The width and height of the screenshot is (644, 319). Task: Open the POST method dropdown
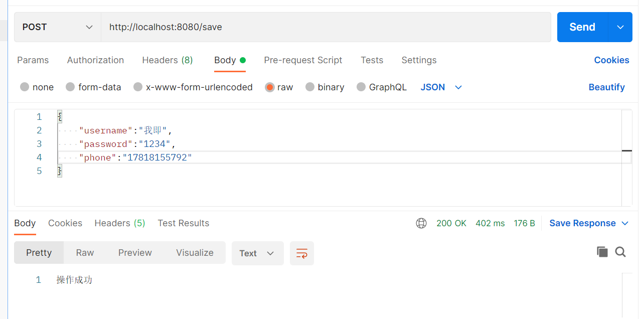(x=57, y=27)
